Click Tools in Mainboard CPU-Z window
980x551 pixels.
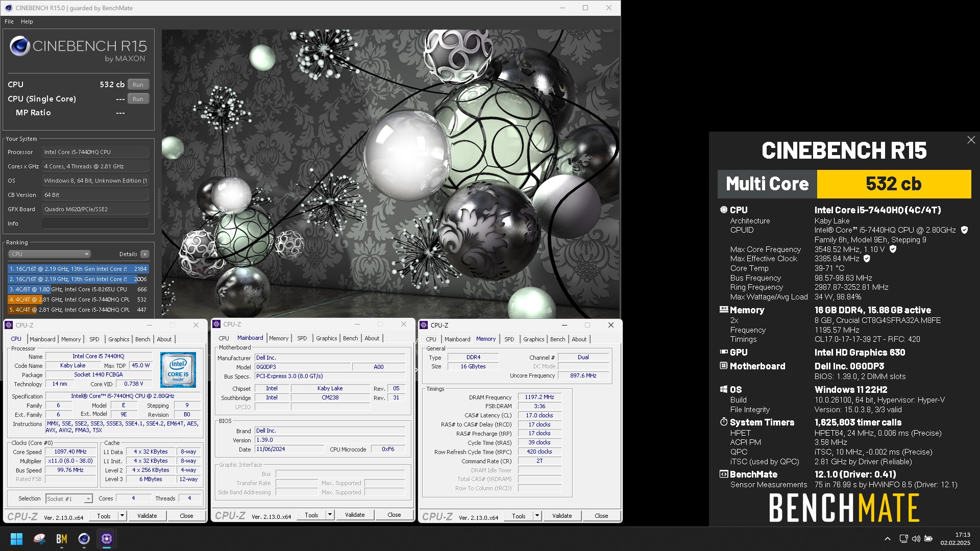point(312,515)
